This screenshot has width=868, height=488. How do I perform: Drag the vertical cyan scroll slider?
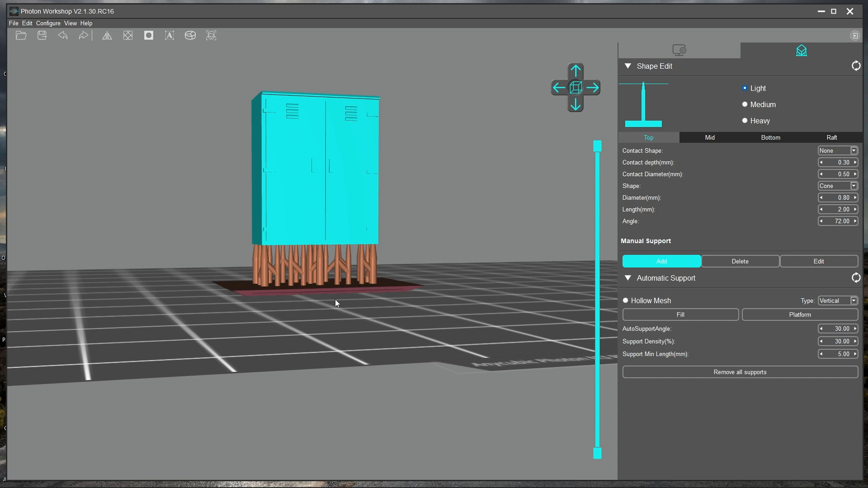pos(598,146)
